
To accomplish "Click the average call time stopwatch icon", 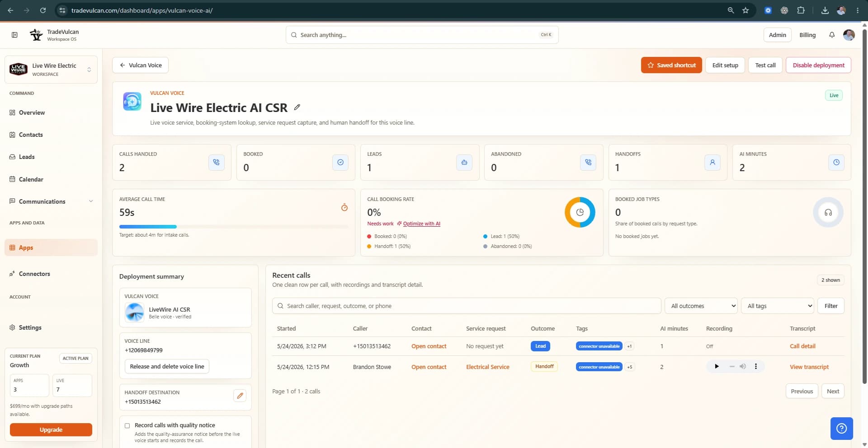I will [344, 207].
